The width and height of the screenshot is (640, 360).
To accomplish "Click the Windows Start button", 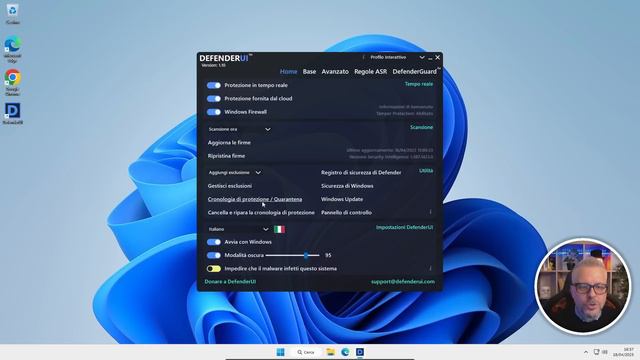I will click(280, 352).
